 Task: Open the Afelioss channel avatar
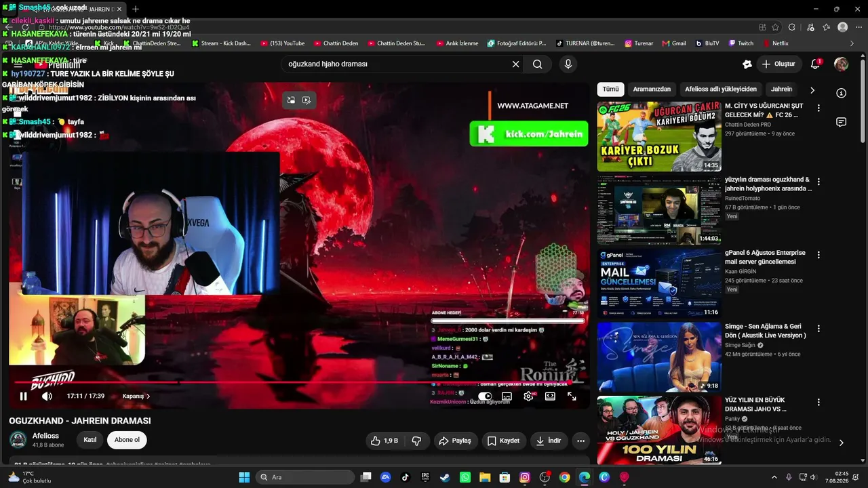[x=18, y=440]
